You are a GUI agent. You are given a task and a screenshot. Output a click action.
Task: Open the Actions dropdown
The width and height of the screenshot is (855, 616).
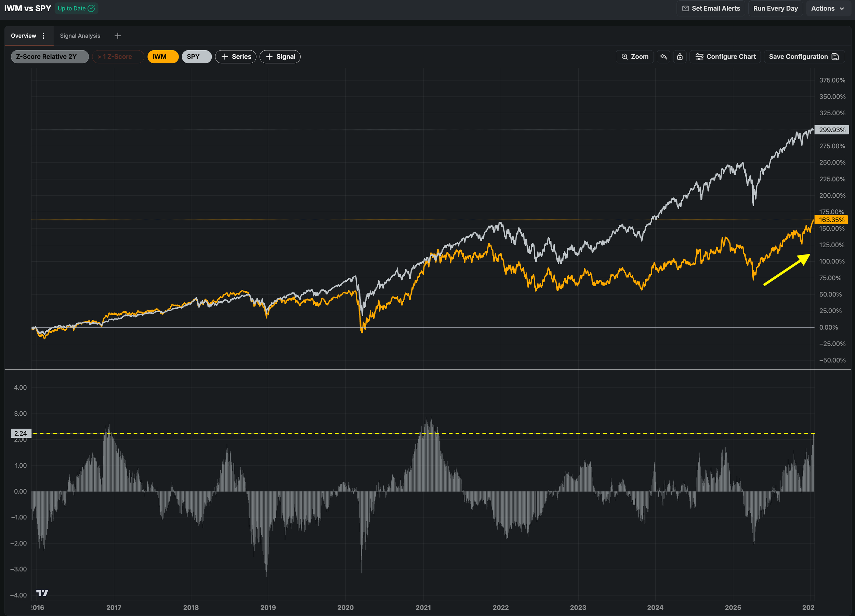point(828,8)
